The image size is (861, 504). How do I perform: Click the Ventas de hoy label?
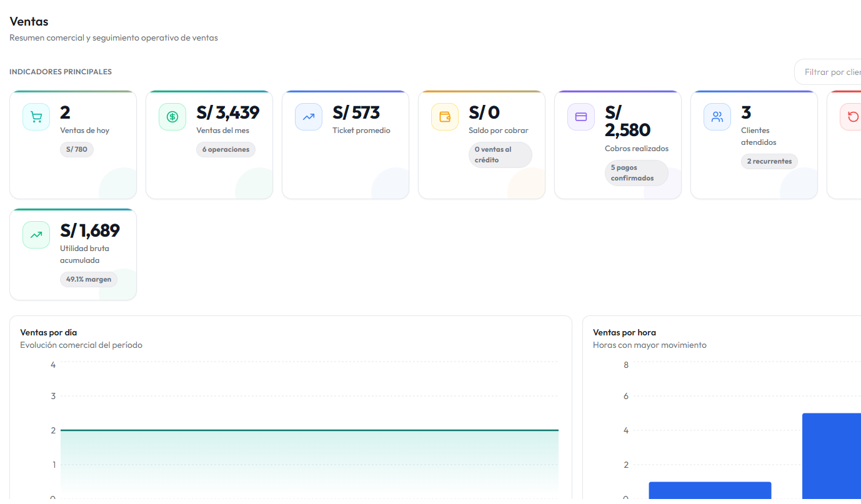(84, 131)
